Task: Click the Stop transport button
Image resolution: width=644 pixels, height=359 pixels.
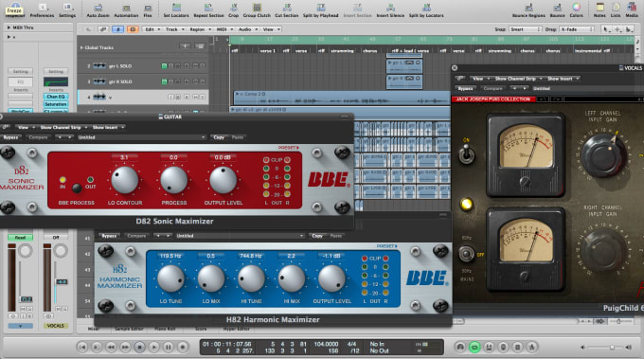Action: coord(139,347)
